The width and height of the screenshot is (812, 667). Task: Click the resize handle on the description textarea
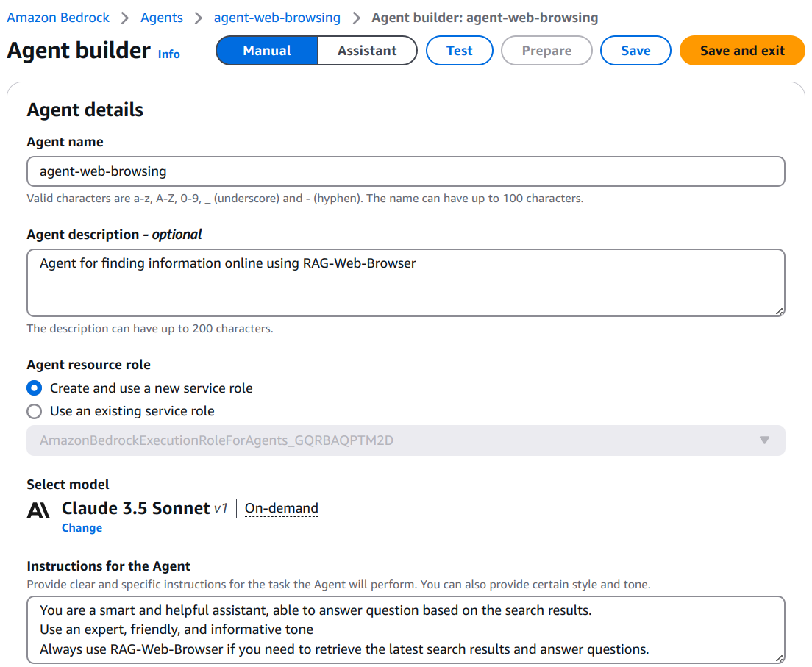pos(780,312)
